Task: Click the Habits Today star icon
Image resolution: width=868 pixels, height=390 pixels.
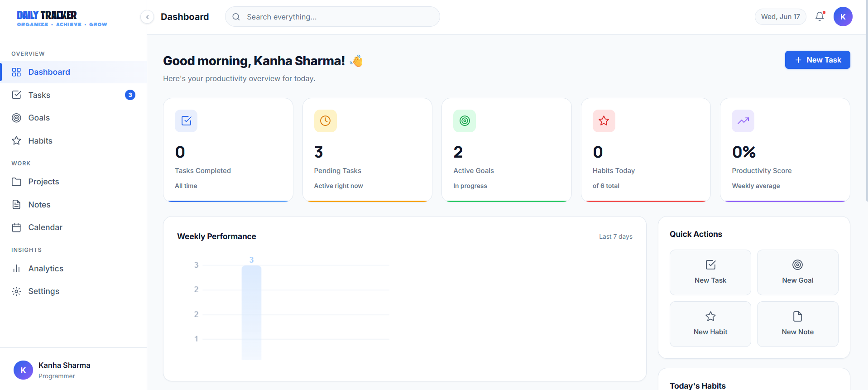Action: (604, 121)
